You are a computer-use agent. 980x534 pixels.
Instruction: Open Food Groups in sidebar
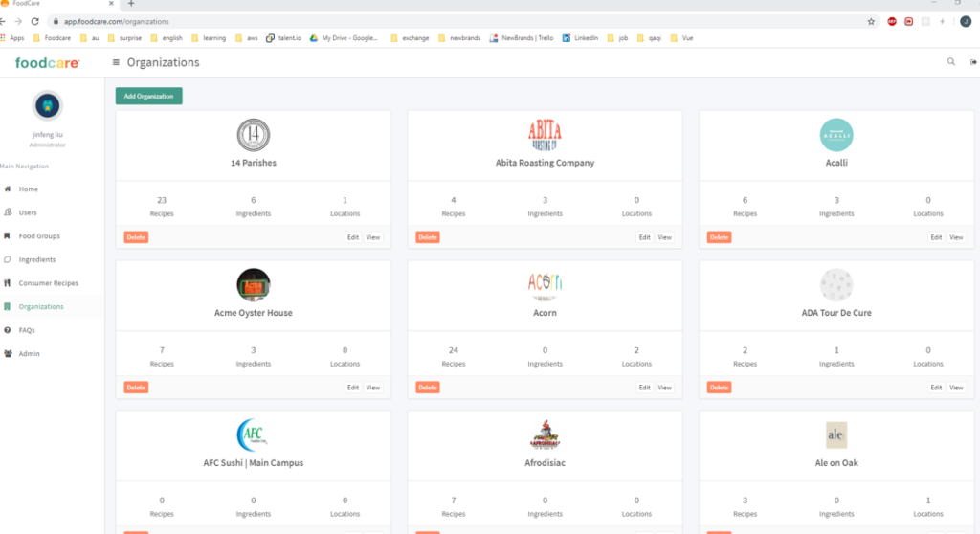[x=39, y=235]
